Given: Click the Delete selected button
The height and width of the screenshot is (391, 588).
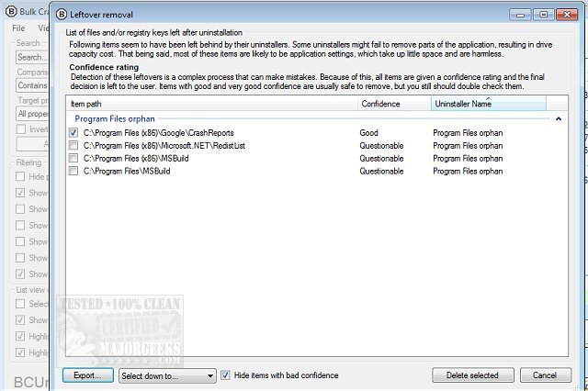Looking at the screenshot, I should (x=472, y=375).
